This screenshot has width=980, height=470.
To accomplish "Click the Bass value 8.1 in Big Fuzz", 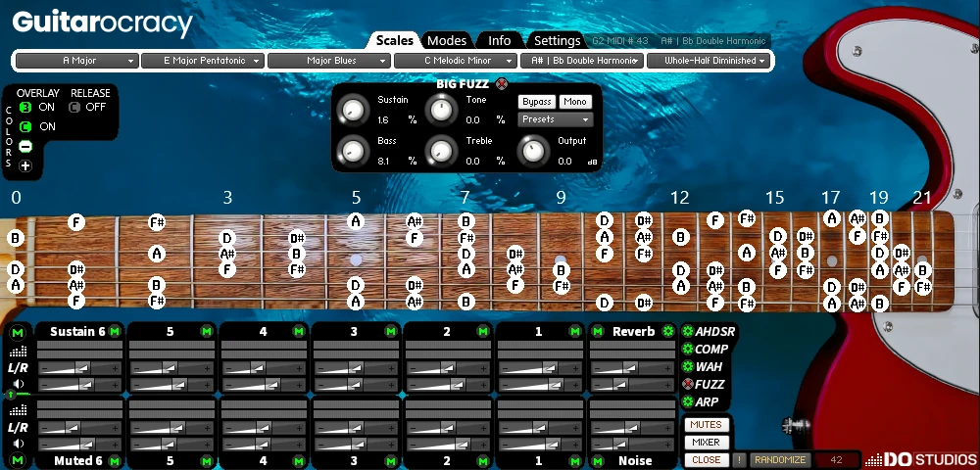I will [384, 161].
